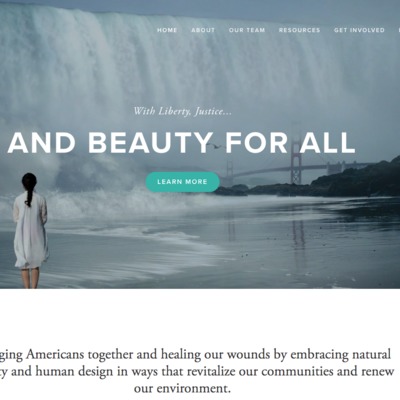This screenshot has height=400, width=400.
Task: Click the cut-off nav item after GET INVOLVED
Action: point(399,30)
